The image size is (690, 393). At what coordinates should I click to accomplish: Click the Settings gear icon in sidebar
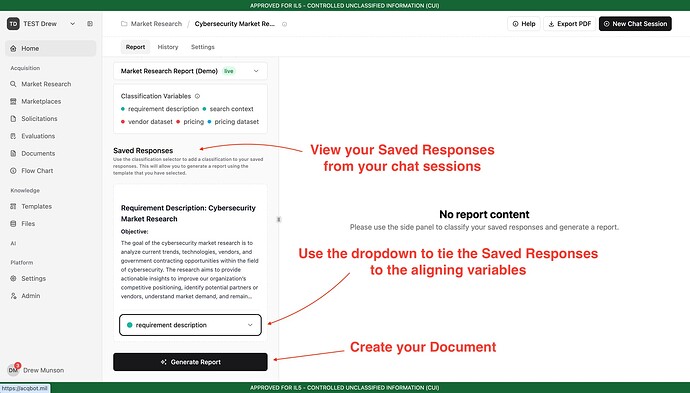point(13,279)
